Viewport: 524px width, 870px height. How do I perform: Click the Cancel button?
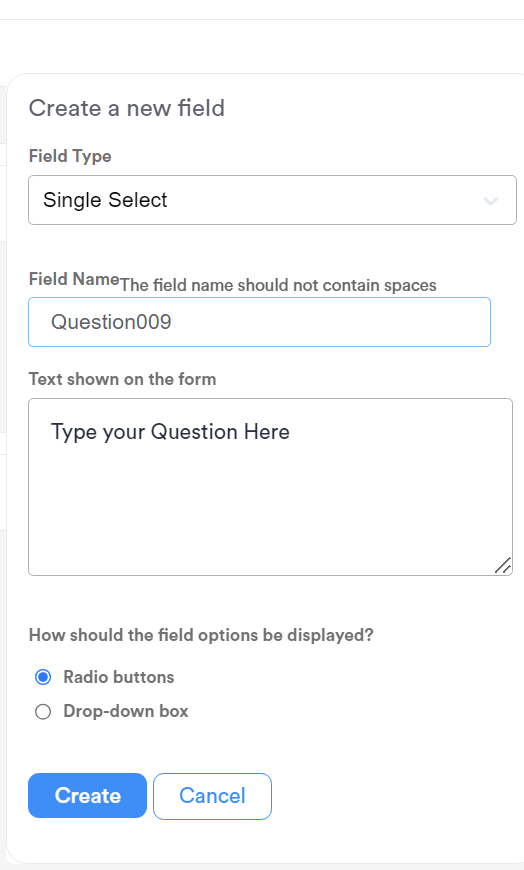212,796
